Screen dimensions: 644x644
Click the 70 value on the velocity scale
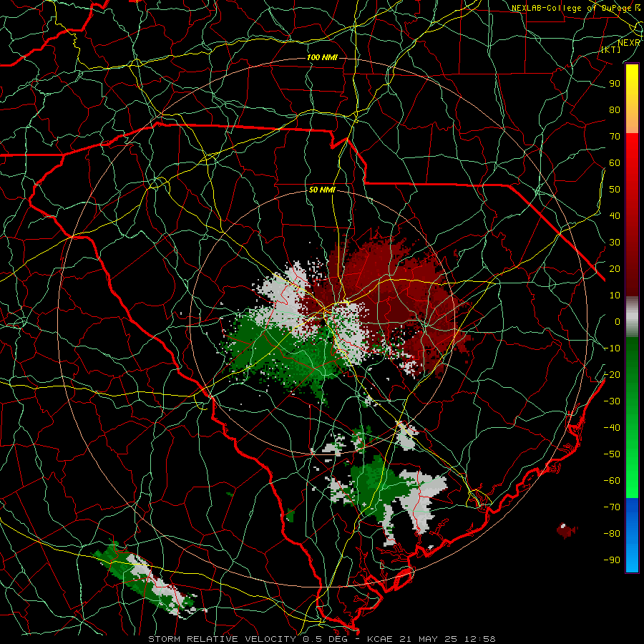pos(615,137)
